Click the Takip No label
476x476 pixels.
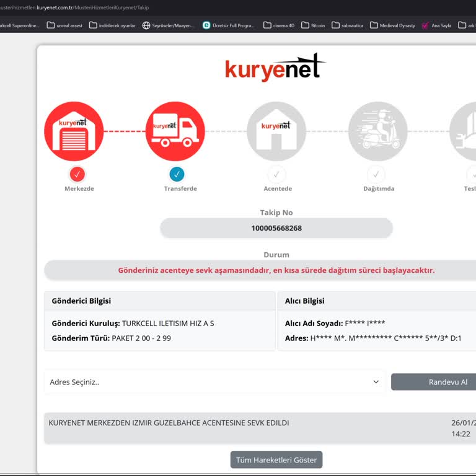[276, 213]
